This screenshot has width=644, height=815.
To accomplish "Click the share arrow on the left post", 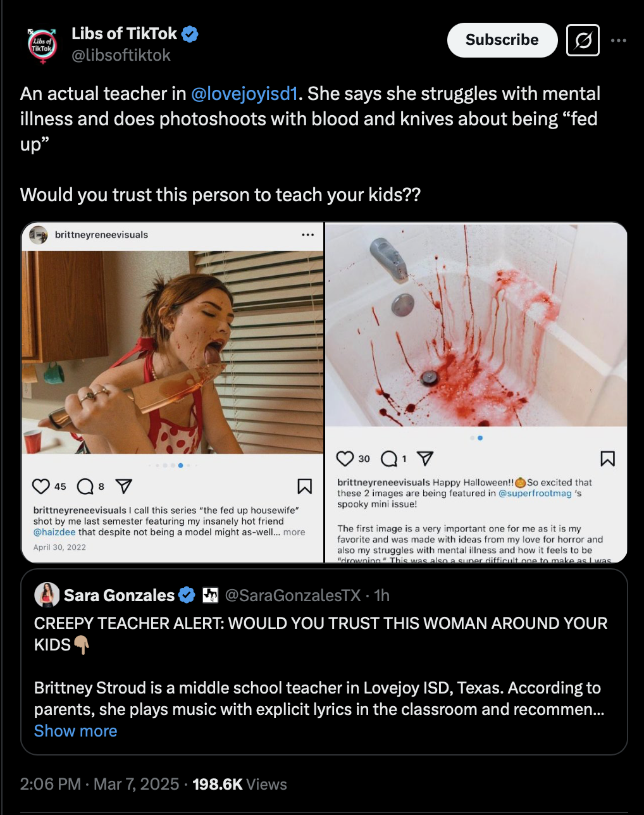I will coord(123,486).
